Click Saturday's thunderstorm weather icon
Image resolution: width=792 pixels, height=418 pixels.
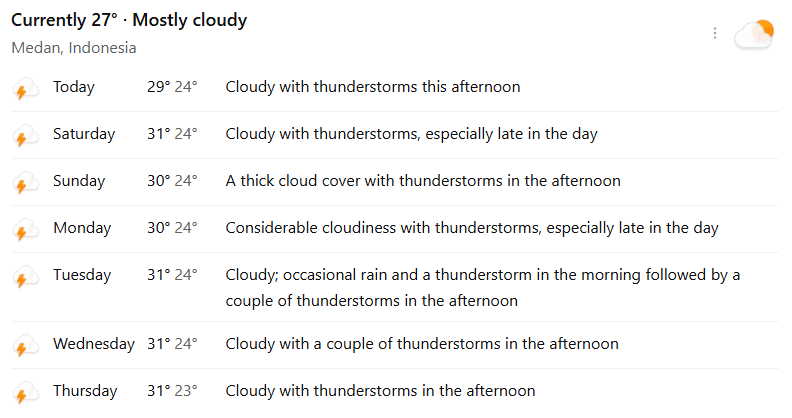(25, 136)
